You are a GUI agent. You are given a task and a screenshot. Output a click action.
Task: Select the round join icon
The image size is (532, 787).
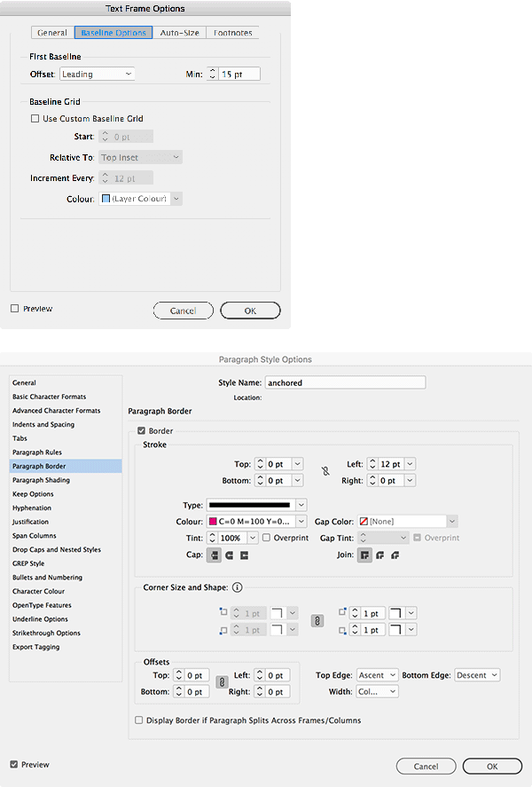pyautogui.click(x=380, y=555)
